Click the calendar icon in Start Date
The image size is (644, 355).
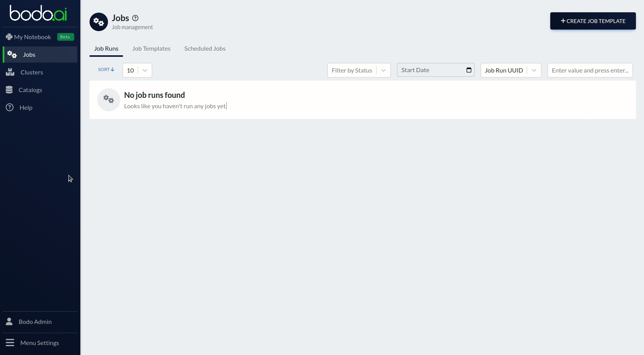(469, 70)
